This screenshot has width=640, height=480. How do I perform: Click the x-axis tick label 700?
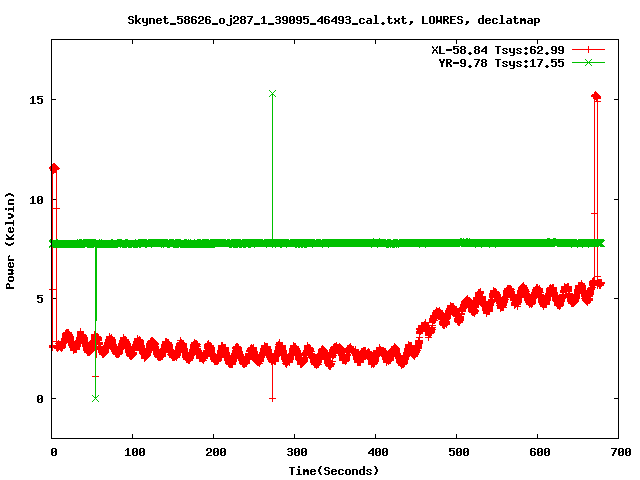(x=621, y=452)
